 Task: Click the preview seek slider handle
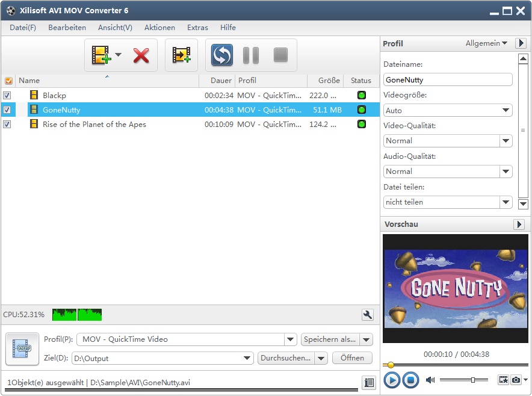391,365
